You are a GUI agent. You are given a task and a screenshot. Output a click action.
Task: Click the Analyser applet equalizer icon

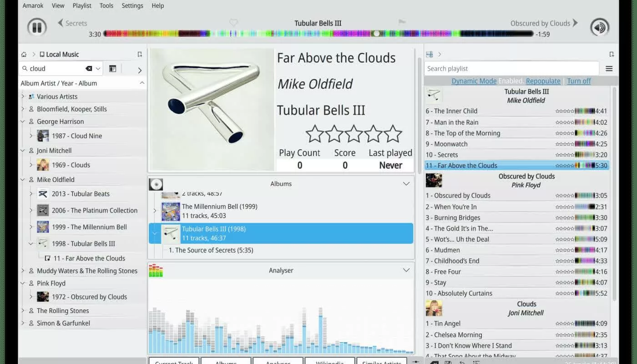tap(156, 270)
